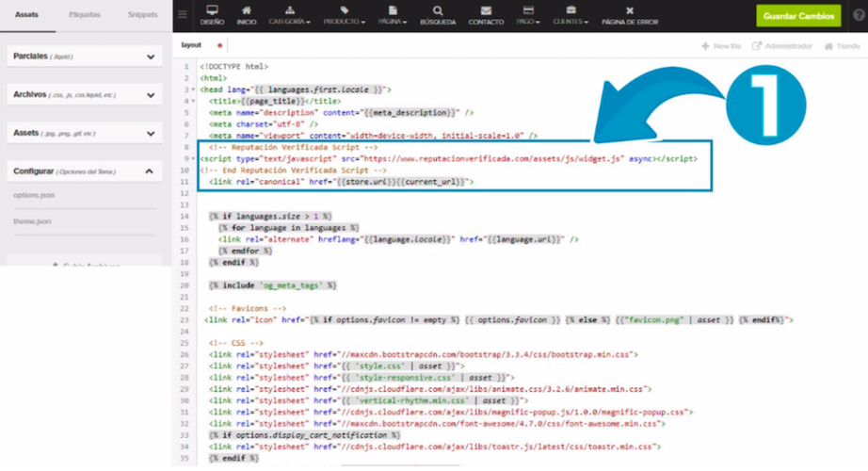Open the Producto dropdown menu
Image resolution: width=868 pixels, height=471 pixels.
(x=345, y=15)
